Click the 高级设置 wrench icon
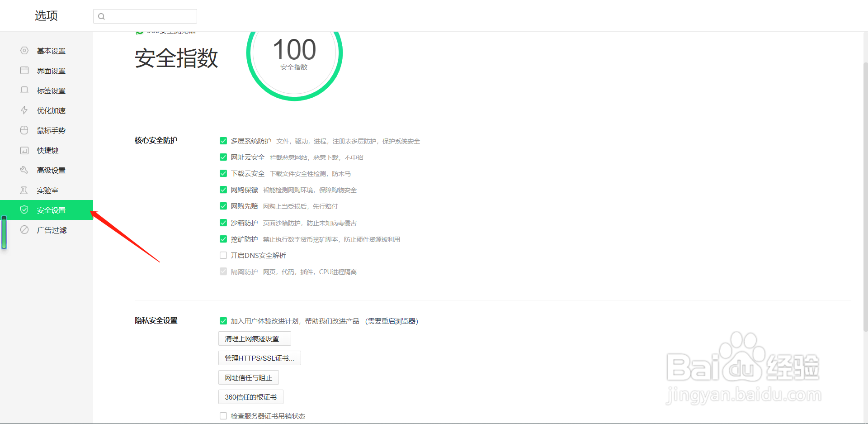The image size is (868, 424). coord(24,170)
